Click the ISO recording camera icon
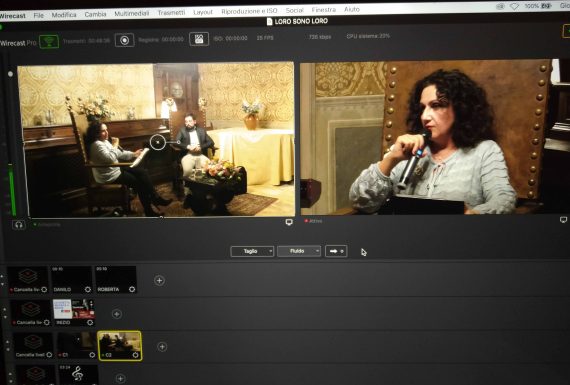This screenshot has height=385, width=570. (199, 39)
